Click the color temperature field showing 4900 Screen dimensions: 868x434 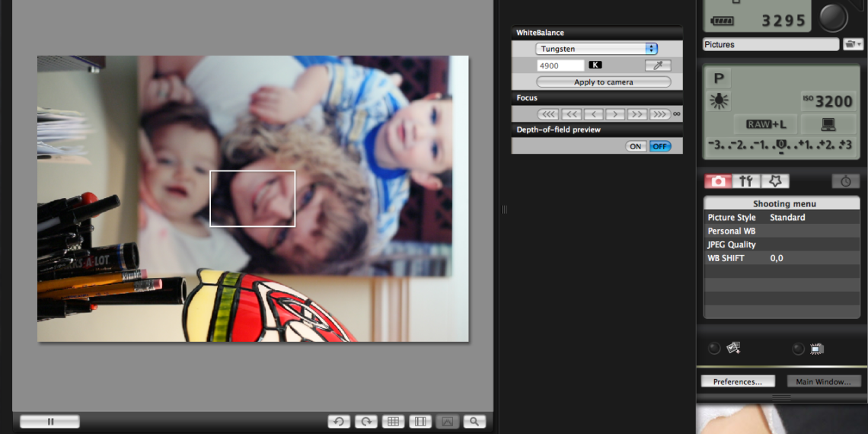pyautogui.click(x=560, y=65)
